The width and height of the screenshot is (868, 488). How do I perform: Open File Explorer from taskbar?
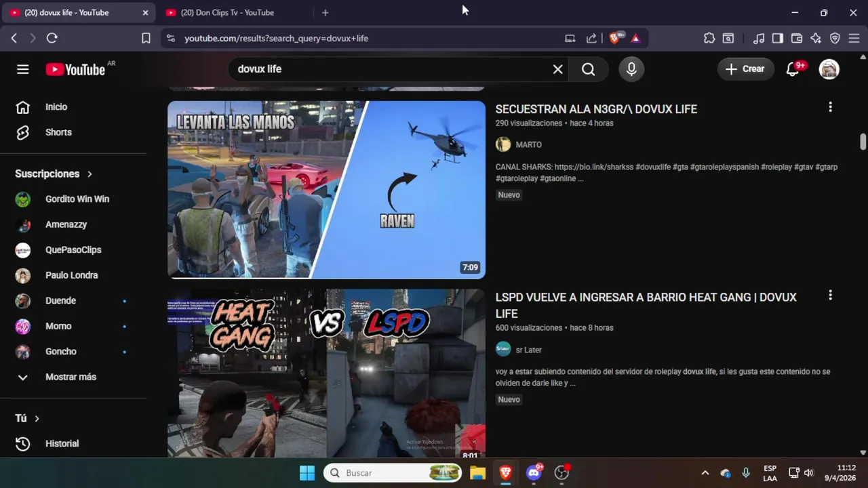tap(477, 472)
